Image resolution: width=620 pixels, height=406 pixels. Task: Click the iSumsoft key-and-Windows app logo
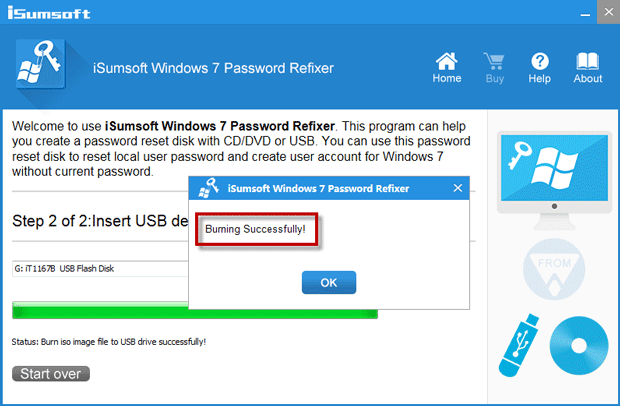(40, 64)
